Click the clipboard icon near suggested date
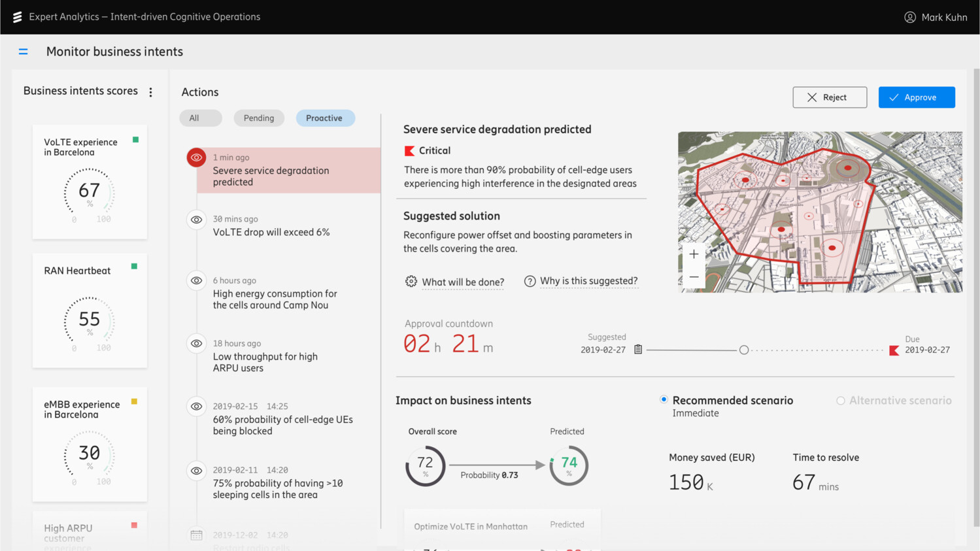 638,350
